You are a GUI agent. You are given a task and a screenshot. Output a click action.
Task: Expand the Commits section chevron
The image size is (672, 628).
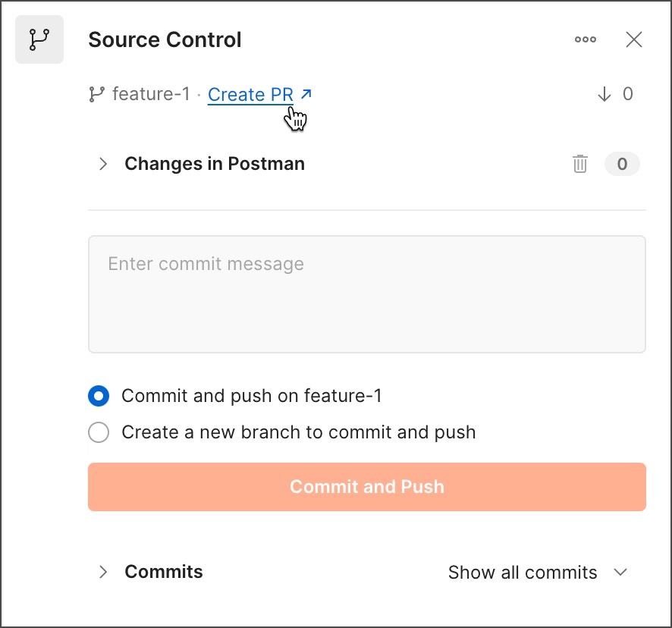coord(103,572)
